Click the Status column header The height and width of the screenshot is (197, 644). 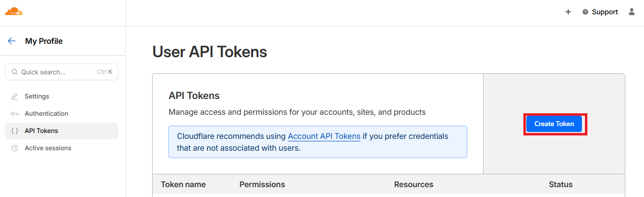pyautogui.click(x=561, y=185)
